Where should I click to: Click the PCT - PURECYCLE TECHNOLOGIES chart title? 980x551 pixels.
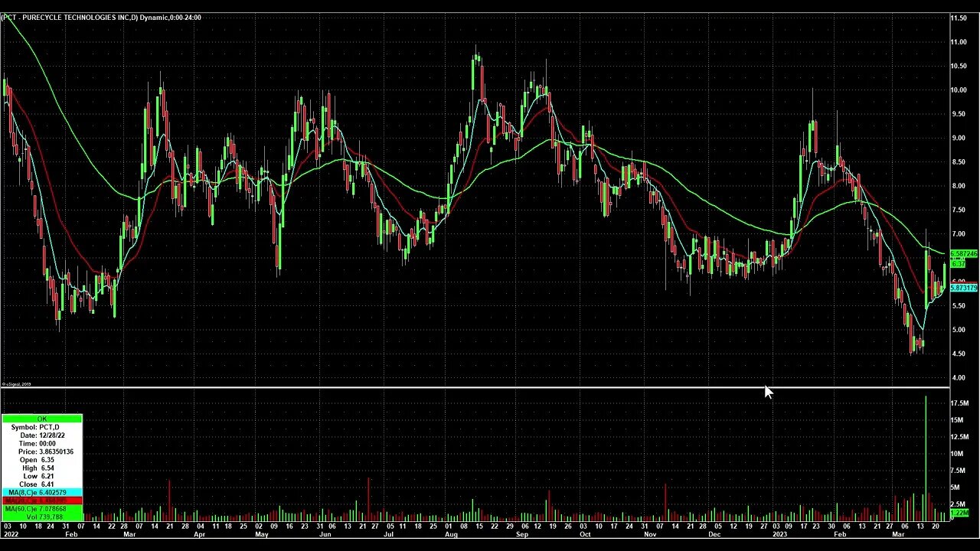tap(102, 17)
